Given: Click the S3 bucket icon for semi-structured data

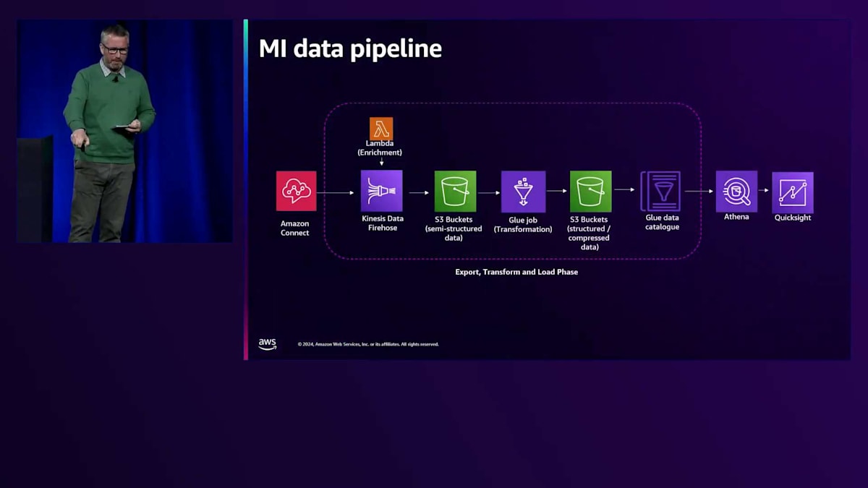Looking at the screenshot, I should point(455,192).
